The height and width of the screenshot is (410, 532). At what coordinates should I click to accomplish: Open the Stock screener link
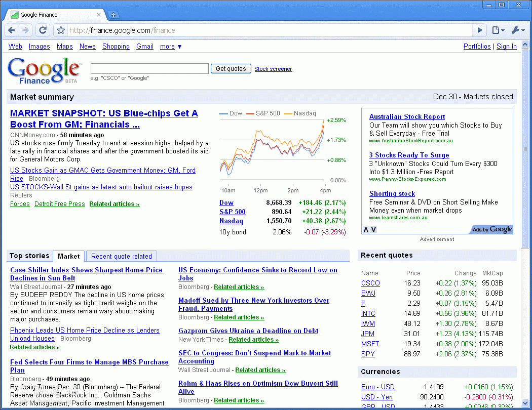coord(273,69)
